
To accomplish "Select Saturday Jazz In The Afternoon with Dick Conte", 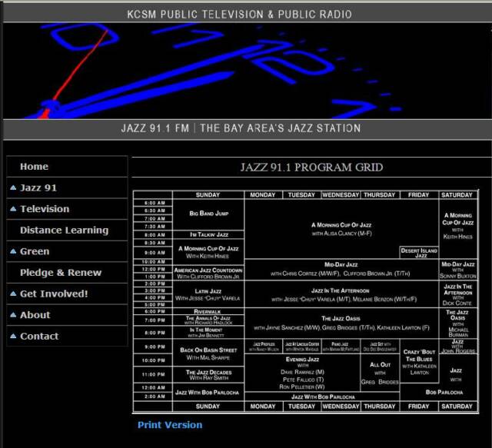I will pyautogui.click(x=458, y=294).
